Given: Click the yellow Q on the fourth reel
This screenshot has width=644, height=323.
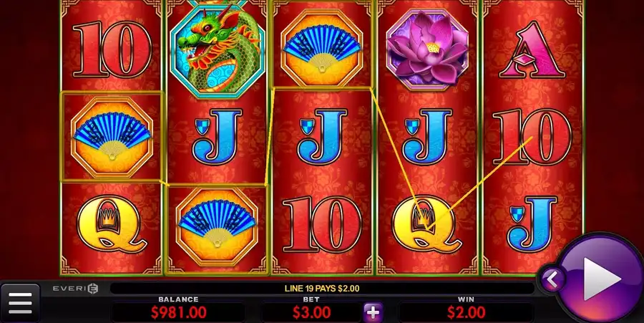Looking at the screenshot, I should pos(427,224).
